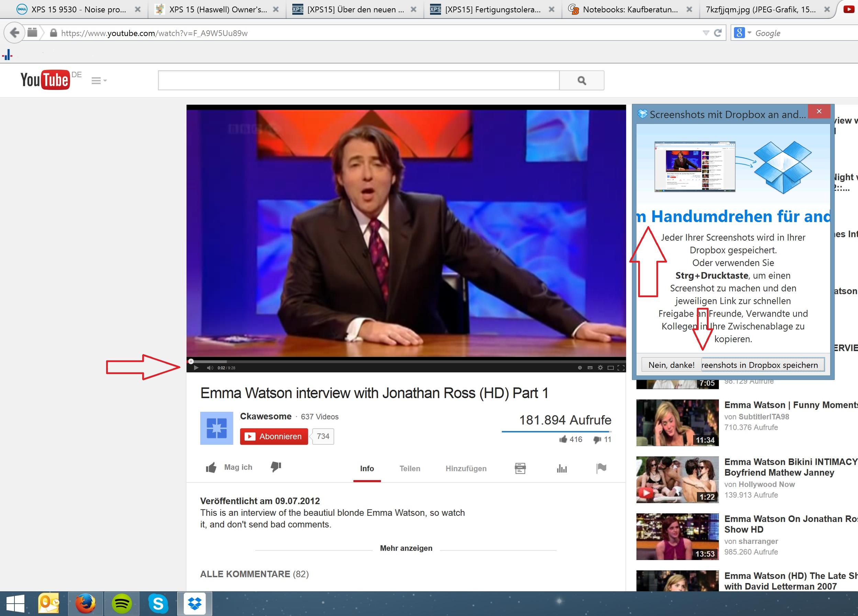Close the 7kzfjjqm.jpg tab
Image resolution: width=858 pixels, height=616 pixels.
827,10
